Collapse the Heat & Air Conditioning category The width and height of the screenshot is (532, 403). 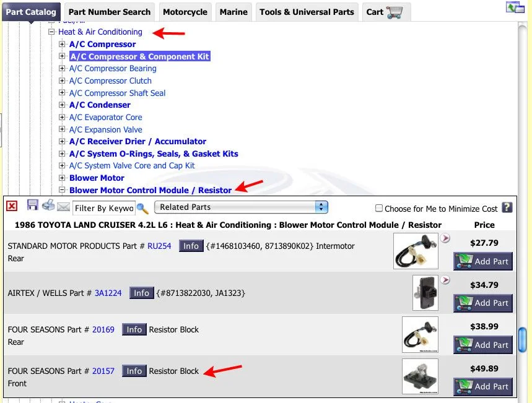[51, 32]
